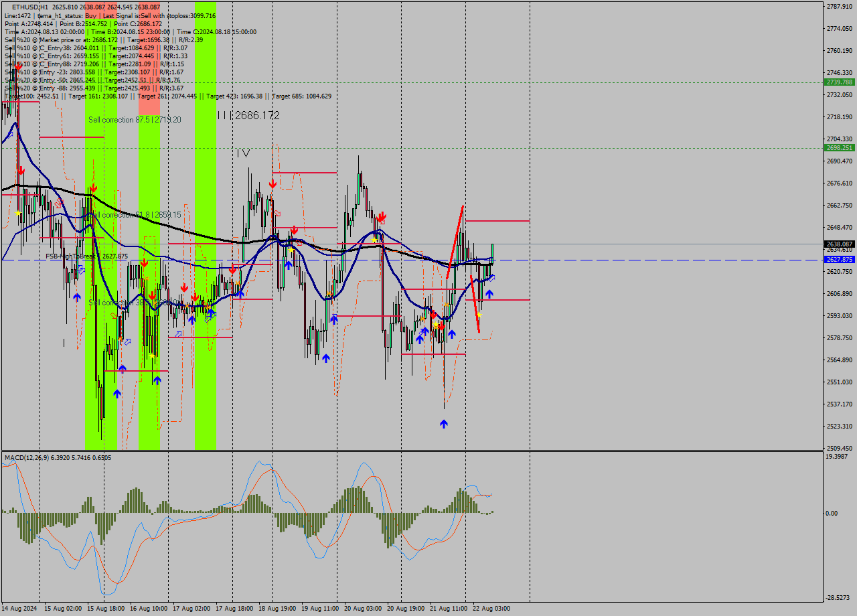Click the 'Sell correction 61.8 | 2659.15' label
The height and width of the screenshot is (616, 857).
coord(135,215)
